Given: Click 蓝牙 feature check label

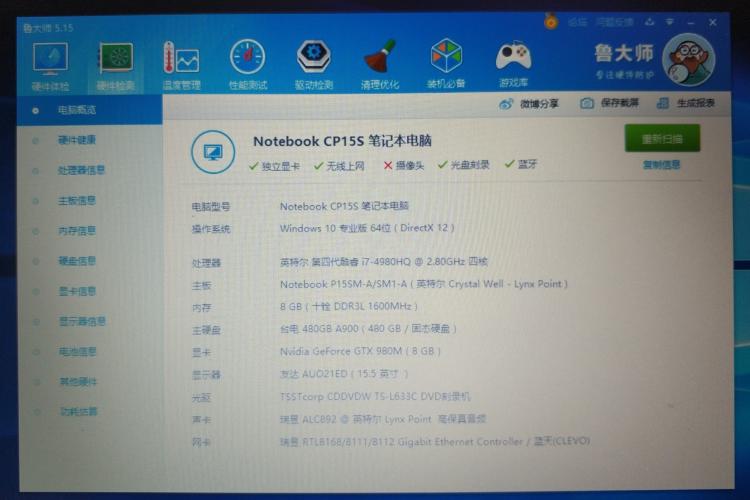Looking at the screenshot, I should 521,165.
